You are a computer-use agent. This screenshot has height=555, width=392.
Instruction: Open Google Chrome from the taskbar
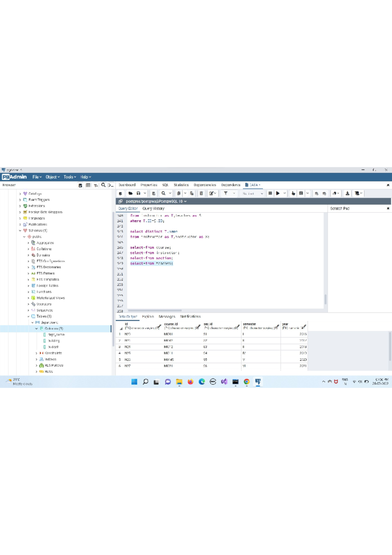pyautogui.click(x=247, y=382)
